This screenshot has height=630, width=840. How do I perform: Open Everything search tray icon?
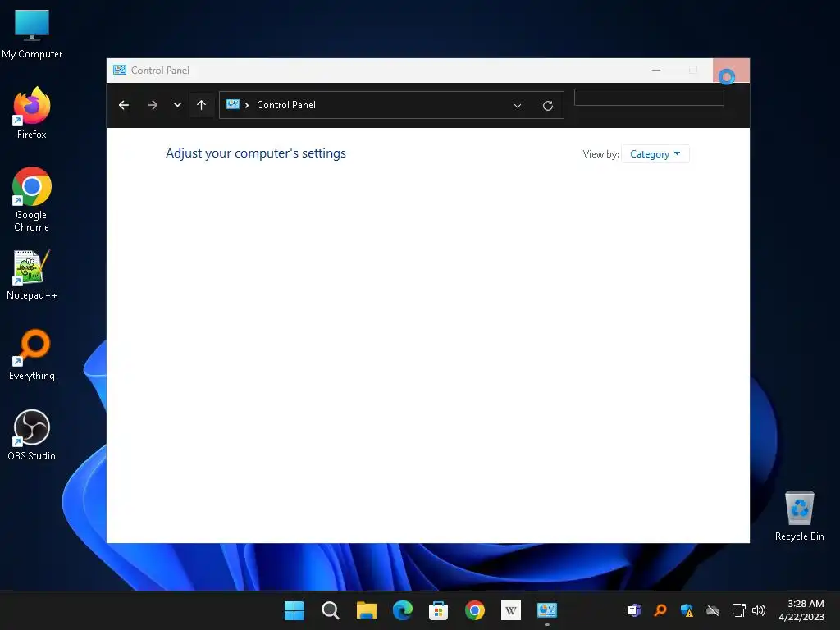click(660, 610)
